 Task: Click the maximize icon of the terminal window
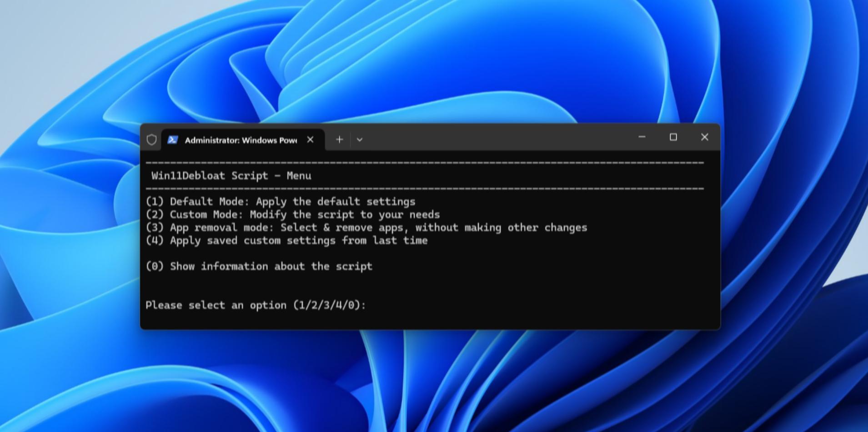674,137
